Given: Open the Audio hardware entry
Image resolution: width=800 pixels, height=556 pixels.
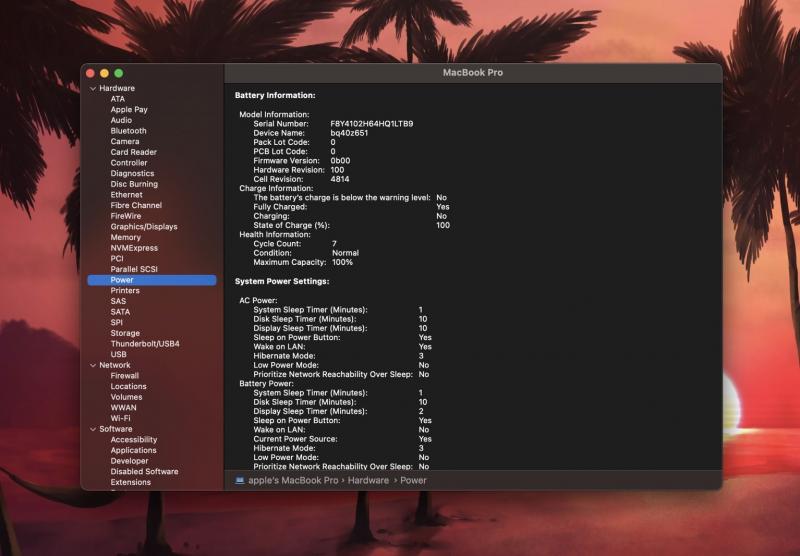Looking at the screenshot, I should 121,120.
